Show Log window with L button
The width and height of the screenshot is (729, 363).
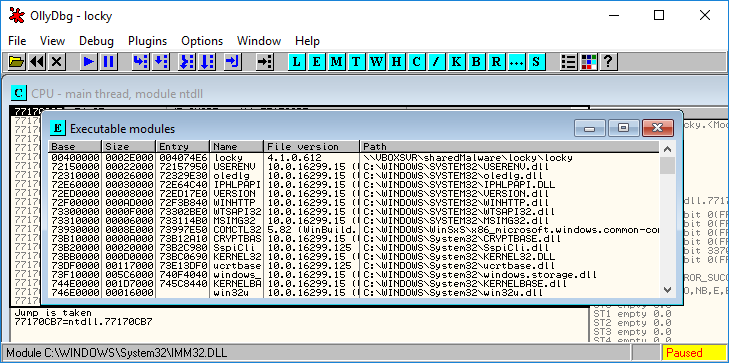click(x=297, y=61)
